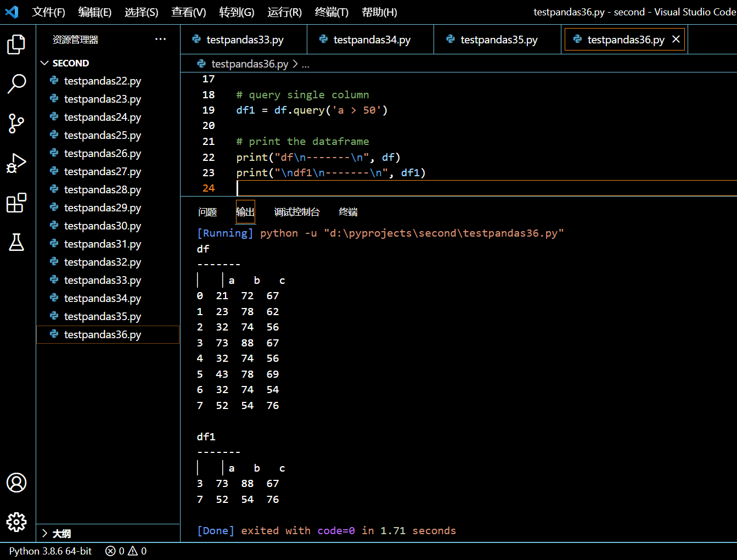Open testpandas27.py in the explorer
The width and height of the screenshot is (737, 560).
tap(108, 171)
